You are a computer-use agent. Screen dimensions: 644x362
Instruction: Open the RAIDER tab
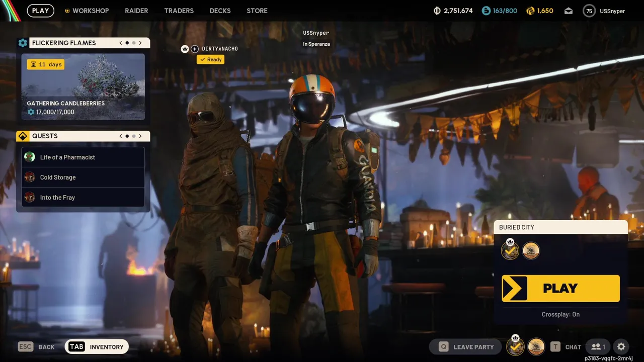[x=136, y=11]
